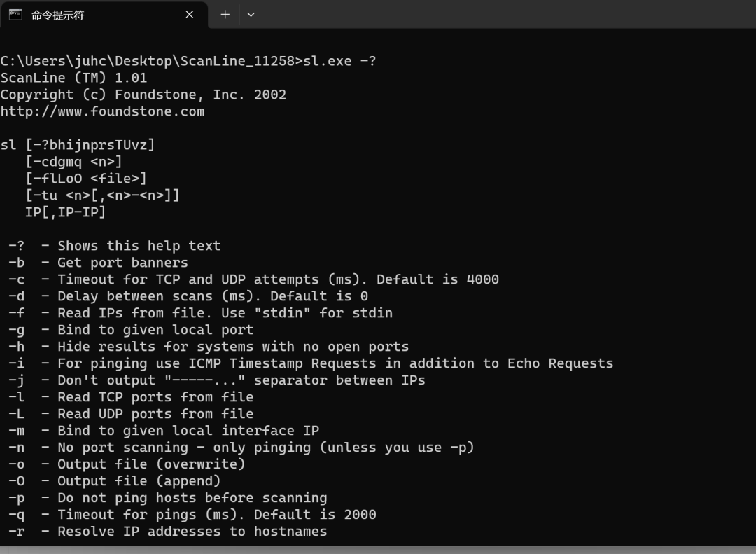The height and width of the screenshot is (554, 756).
Task: Click the command line 'sl.exe -?'
Action: point(188,62)
